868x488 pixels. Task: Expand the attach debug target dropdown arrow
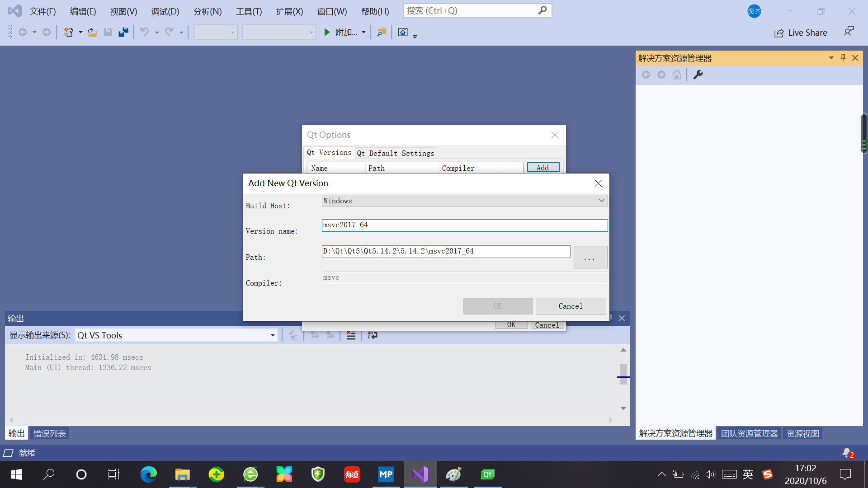[x=363, y=33]
